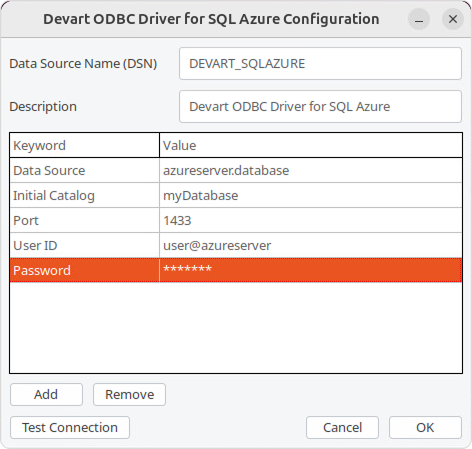Select the Initial Catalog keyword cell

85,195
